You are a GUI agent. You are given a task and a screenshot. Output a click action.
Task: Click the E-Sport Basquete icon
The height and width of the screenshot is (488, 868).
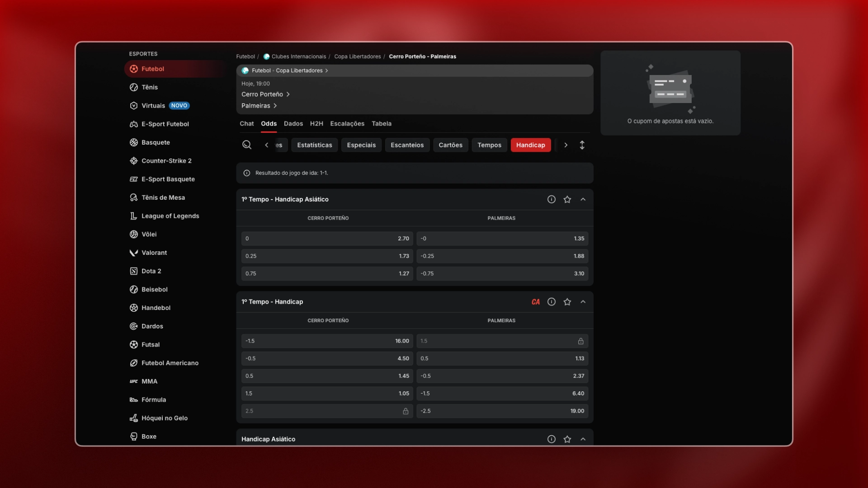coord(134,179)
